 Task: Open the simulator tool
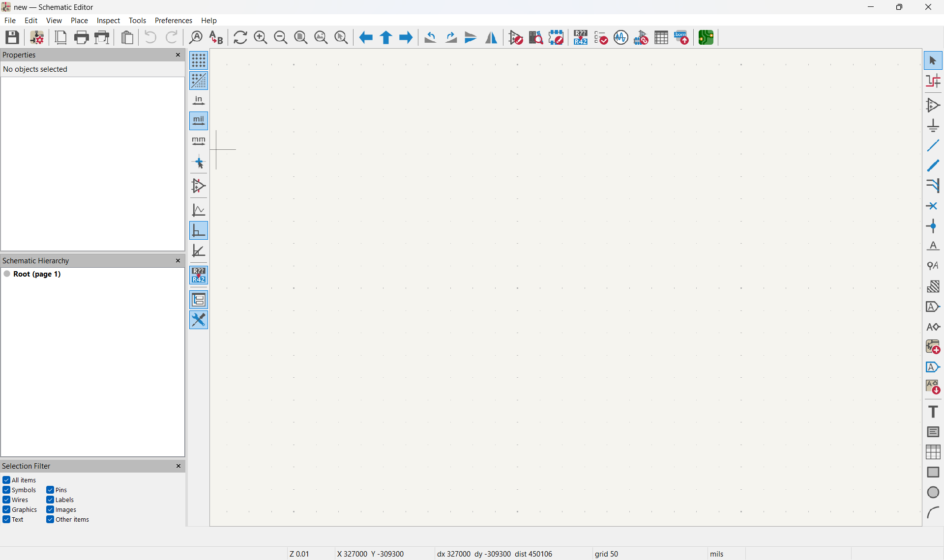[620, 37]
